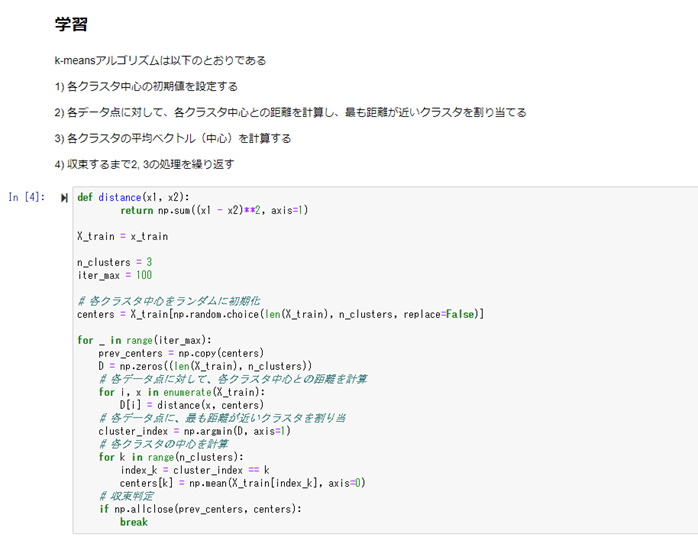Click step 4 text about 収束するまで
The width and height of the screenshot is (698, 544).
pyautogui.click(x=144, y=164)
